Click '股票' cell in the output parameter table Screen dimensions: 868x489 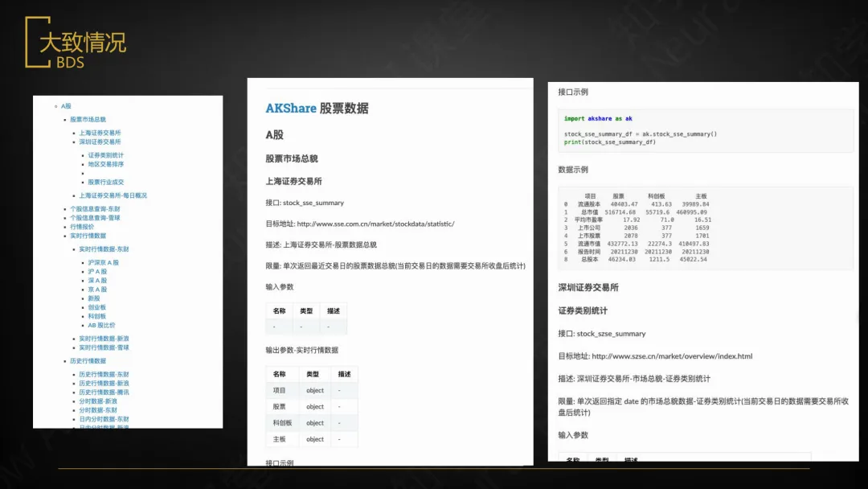point(280,406)
